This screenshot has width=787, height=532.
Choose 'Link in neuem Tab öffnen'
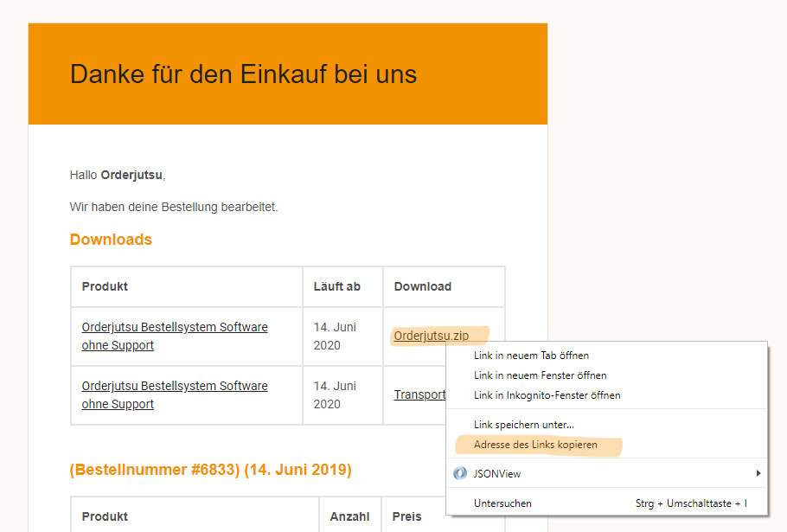[x=606, y=356]
